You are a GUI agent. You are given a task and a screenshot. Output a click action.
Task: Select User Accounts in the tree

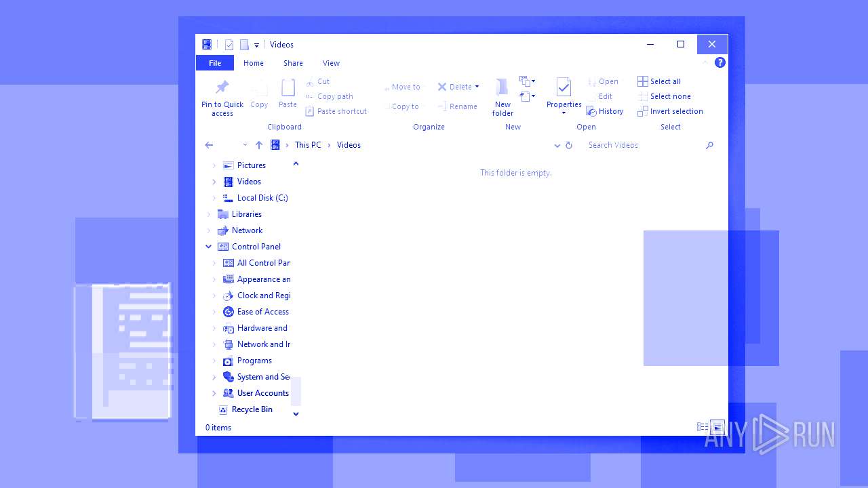263,393
